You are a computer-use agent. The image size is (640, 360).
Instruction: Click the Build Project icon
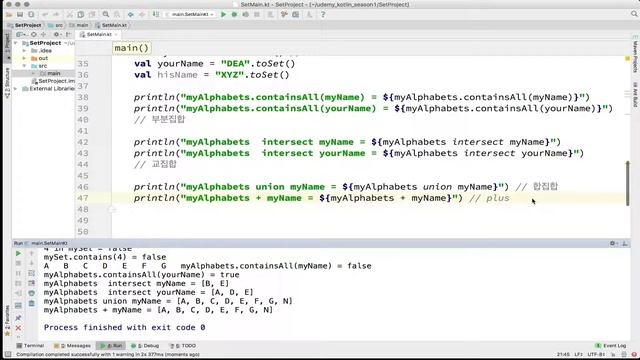coord(156,14)
